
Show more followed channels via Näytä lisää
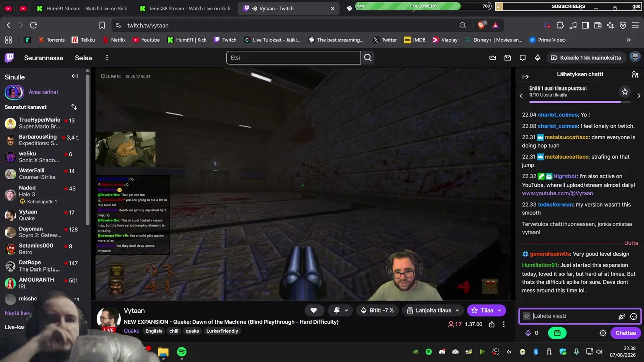tap(17, 313)
